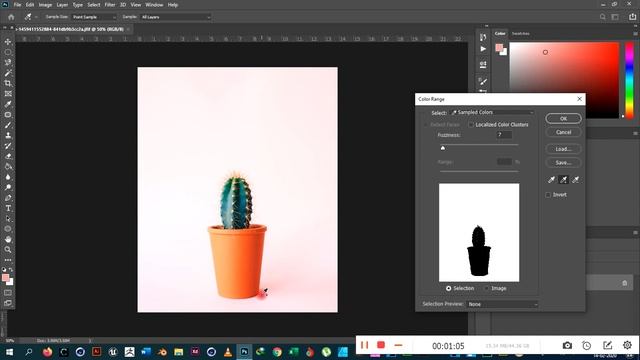The image size is (640, 360).
Task: Enable Localized Color Clusters checkbox
Action: [471, 124]
